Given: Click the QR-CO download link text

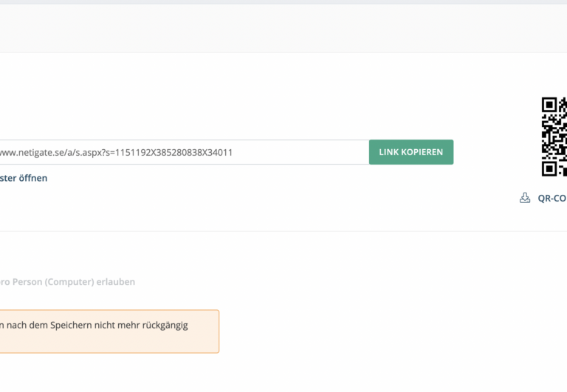Looking at the screenshot, I should point(552,198).
